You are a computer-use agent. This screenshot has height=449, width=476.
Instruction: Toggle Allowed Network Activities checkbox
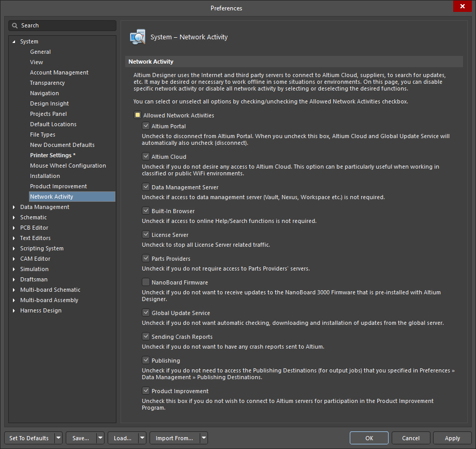pyautogui.click(x=138, y=115)
